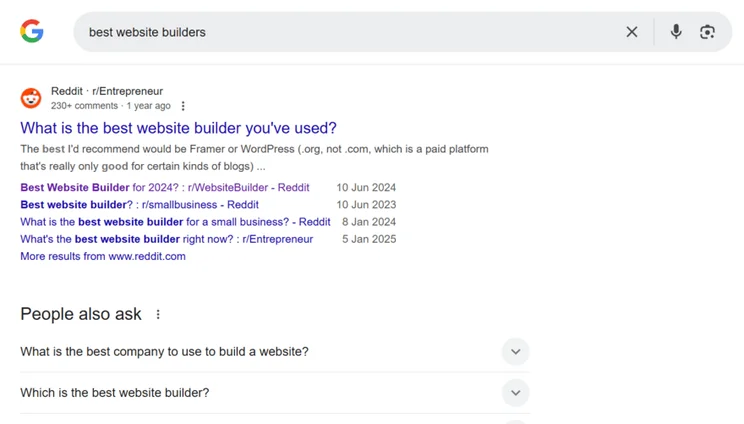Viewport: 744px width, 424px height.
Task: Click the date '8 Jan 2024'
Action: [369, 221]
